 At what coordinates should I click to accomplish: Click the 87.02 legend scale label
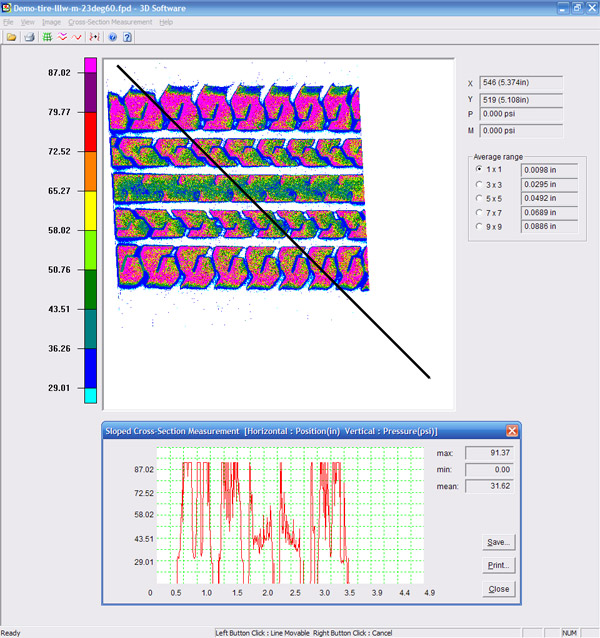(59, 73)
